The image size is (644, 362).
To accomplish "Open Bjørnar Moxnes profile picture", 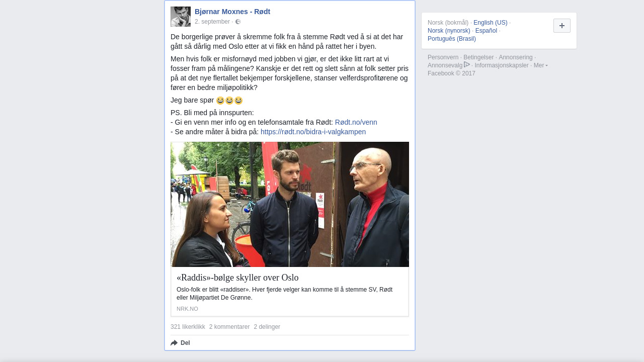I will click(x=181, y=17).
